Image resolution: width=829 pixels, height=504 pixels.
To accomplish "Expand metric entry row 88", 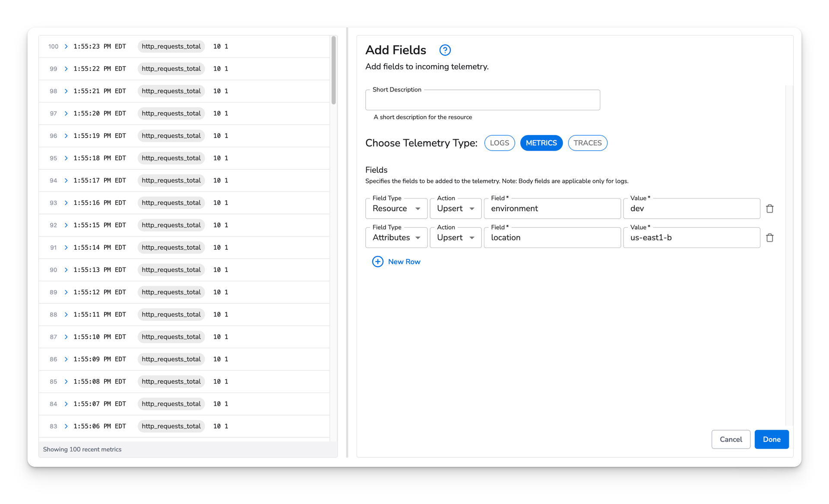I will [x=66, y=314].
